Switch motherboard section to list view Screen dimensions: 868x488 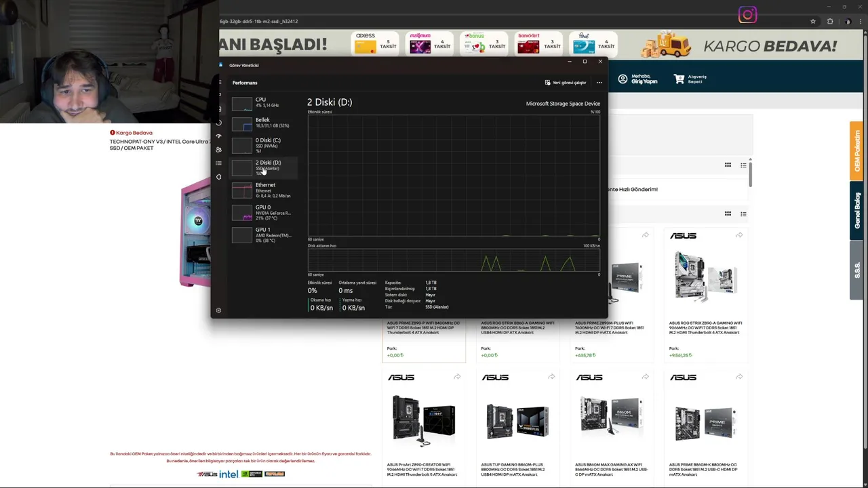(743, 213)
